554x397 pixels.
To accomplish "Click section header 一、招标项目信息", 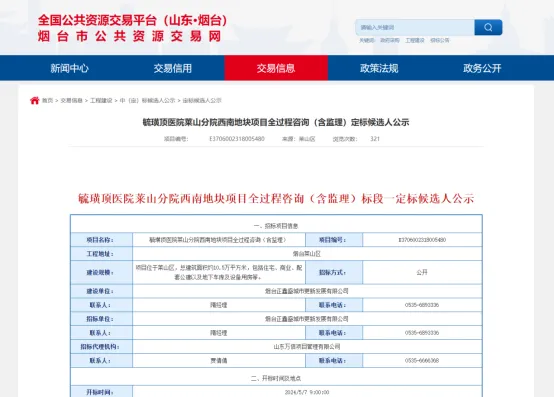I will 276,226.
